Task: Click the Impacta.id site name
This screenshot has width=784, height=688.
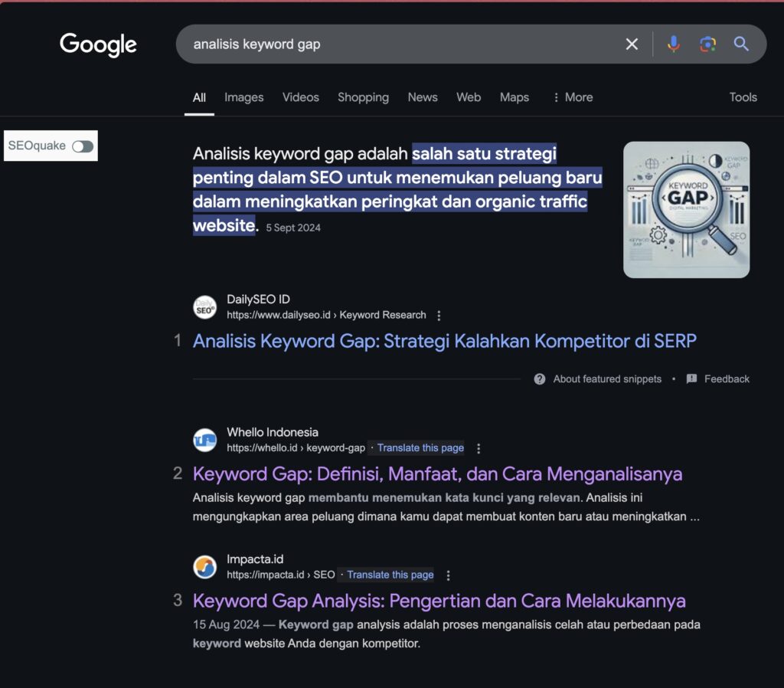Action: [x=255, y=559]
